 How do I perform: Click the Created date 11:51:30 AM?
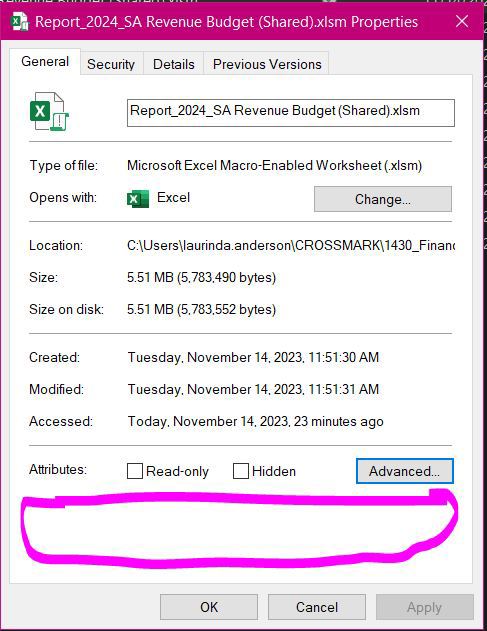pos(253,357)
